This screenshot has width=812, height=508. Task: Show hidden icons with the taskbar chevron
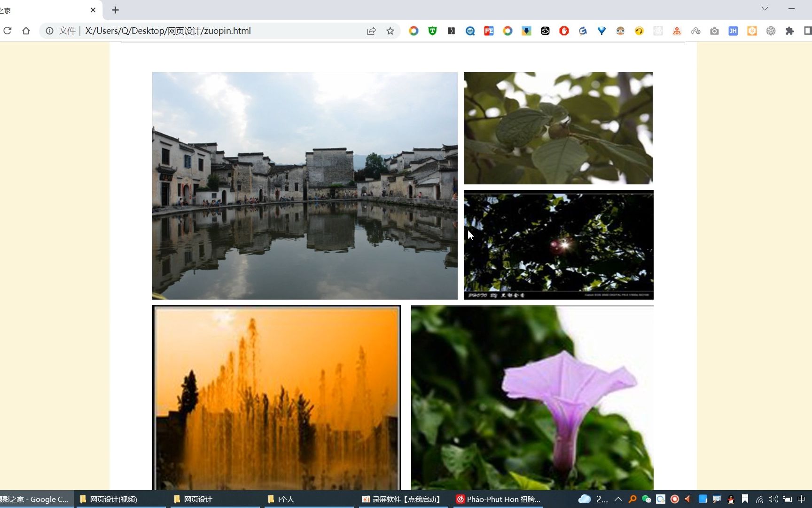click(618, 499)
